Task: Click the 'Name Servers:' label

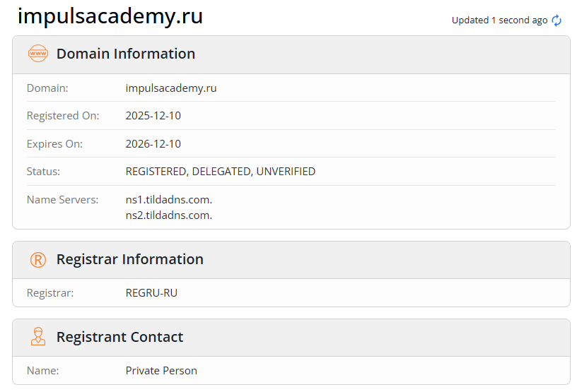Action: pos(63,200)
